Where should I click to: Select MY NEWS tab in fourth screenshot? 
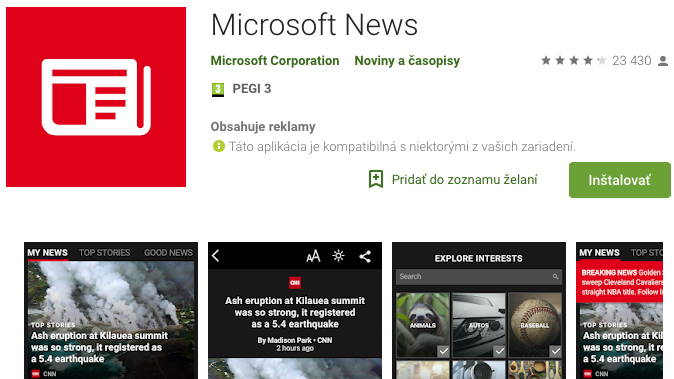[x=599, y=253]
